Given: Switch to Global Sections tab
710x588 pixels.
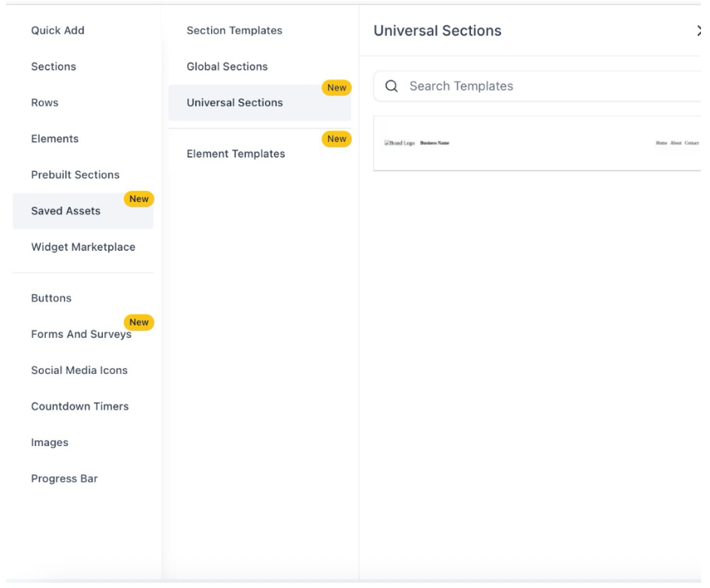Looking at the screenshot, I should (227, 67).
